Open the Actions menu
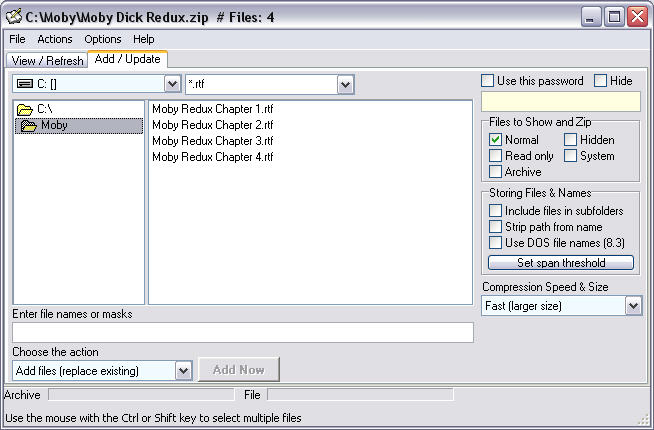Image resolution: width=654 pixels, height=430 pixels. (55, 39)
